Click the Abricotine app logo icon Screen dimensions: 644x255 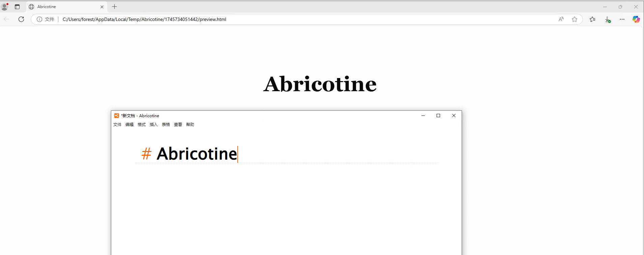tap(117, 116)
